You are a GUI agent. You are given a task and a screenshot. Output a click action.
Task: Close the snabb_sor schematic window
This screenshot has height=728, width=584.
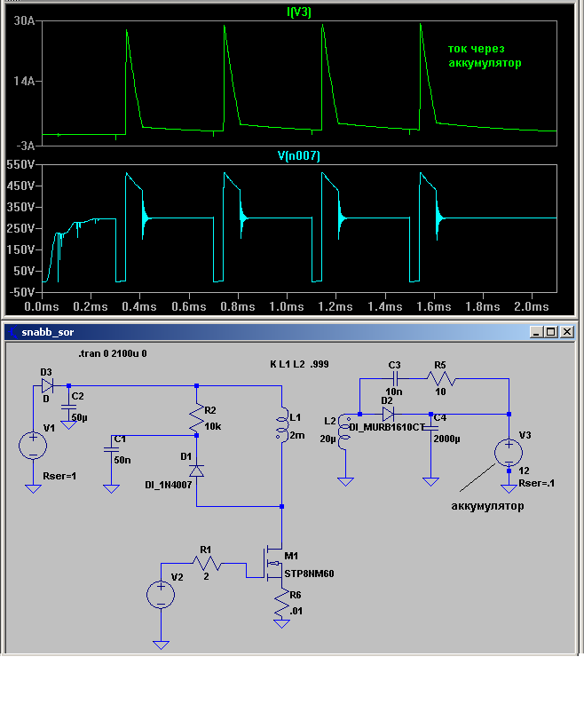pos(567,332)
